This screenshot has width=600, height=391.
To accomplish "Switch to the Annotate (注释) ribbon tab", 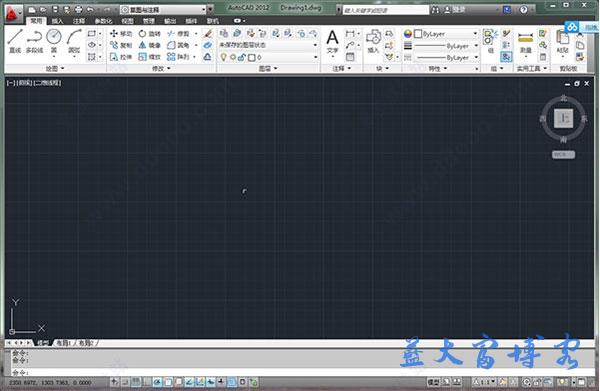I will coord(79,21).
